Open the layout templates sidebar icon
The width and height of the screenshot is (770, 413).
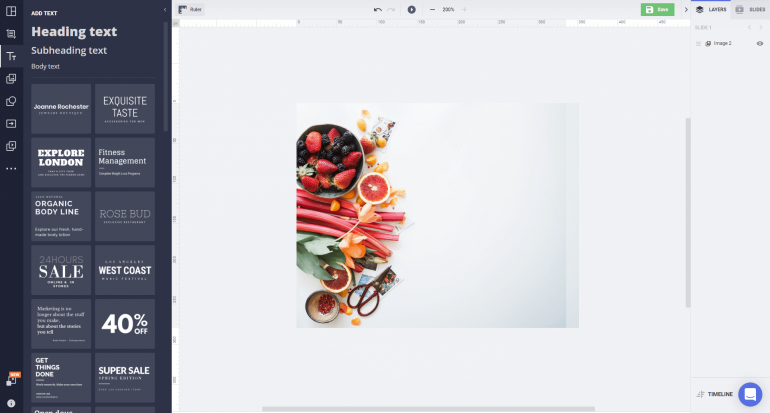click(11, 11)
